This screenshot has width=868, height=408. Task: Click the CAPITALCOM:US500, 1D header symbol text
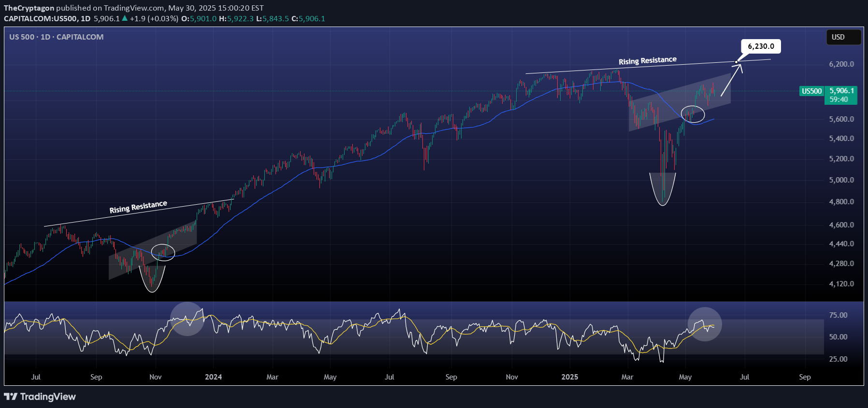pos(47,18)
